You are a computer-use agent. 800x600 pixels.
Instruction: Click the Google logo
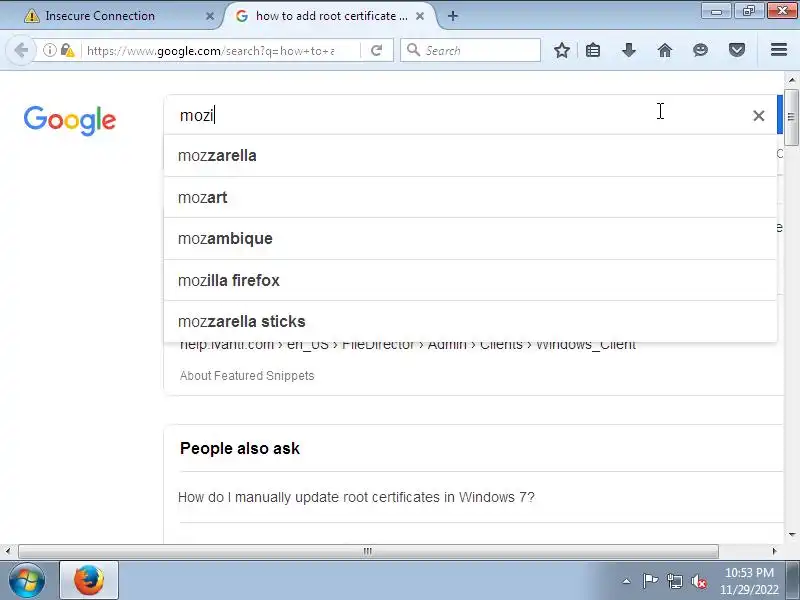point(70,120)
